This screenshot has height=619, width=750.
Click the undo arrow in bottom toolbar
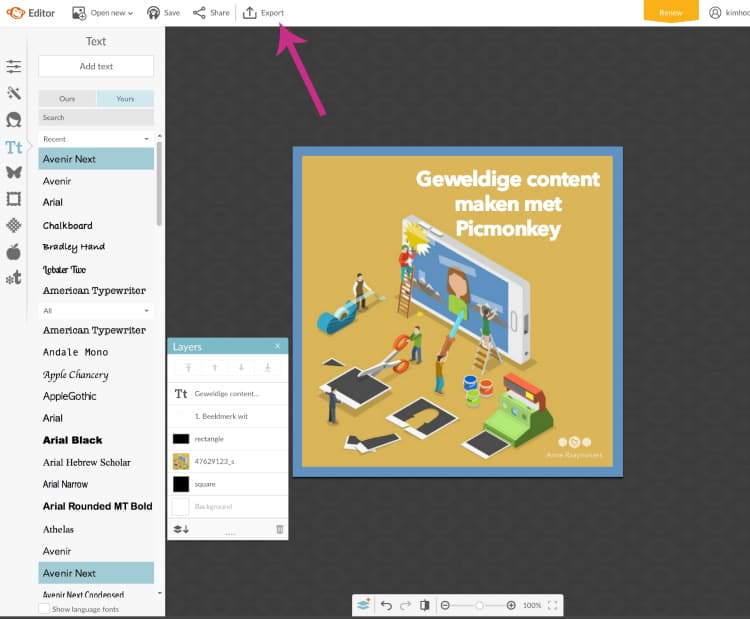pyautogui.click(x=387, y=605)
